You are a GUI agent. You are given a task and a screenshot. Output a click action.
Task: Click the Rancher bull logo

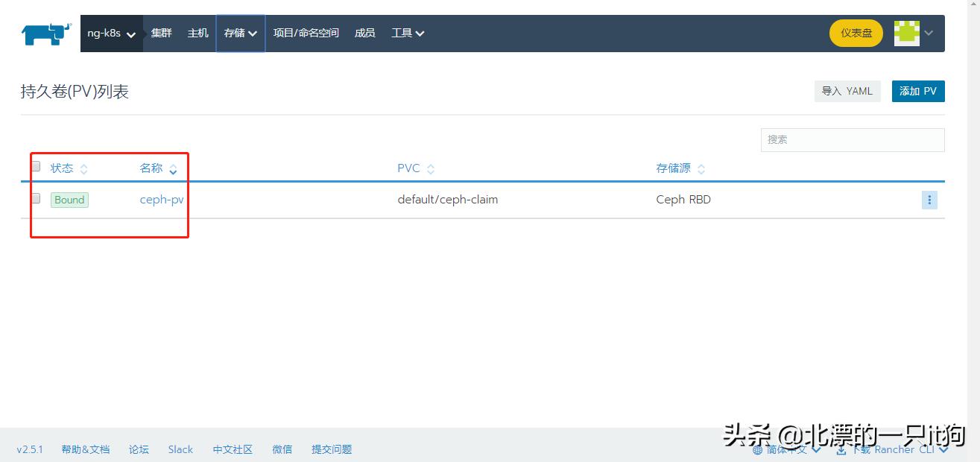pyautogui.click(x=45, y=31)
